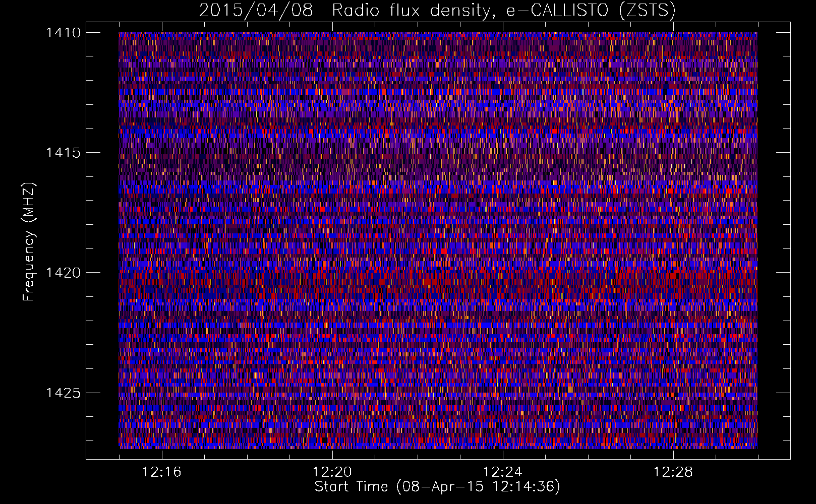Click the 12:16 time axis label
The width and height of the screenshot is (816, 504).
pyautogui.click(x=161, y=472)
